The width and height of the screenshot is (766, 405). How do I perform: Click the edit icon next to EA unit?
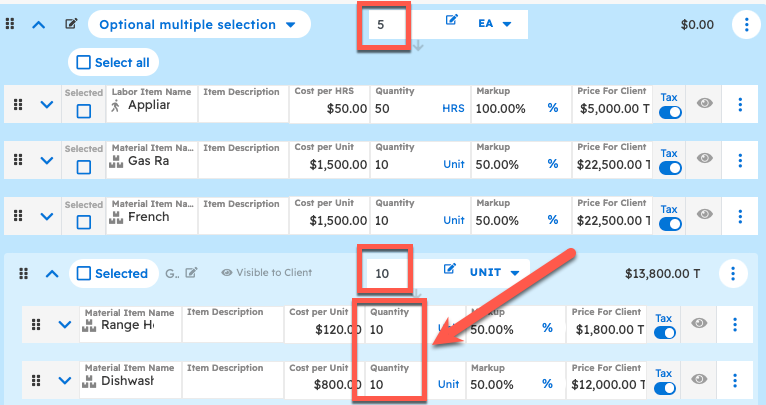[451, 21]
